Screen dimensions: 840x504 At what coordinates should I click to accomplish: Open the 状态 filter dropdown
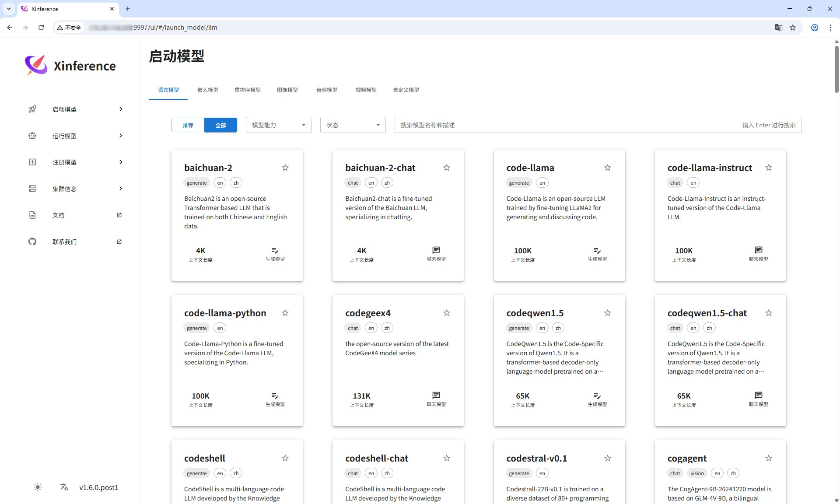(x=353, y=125)
